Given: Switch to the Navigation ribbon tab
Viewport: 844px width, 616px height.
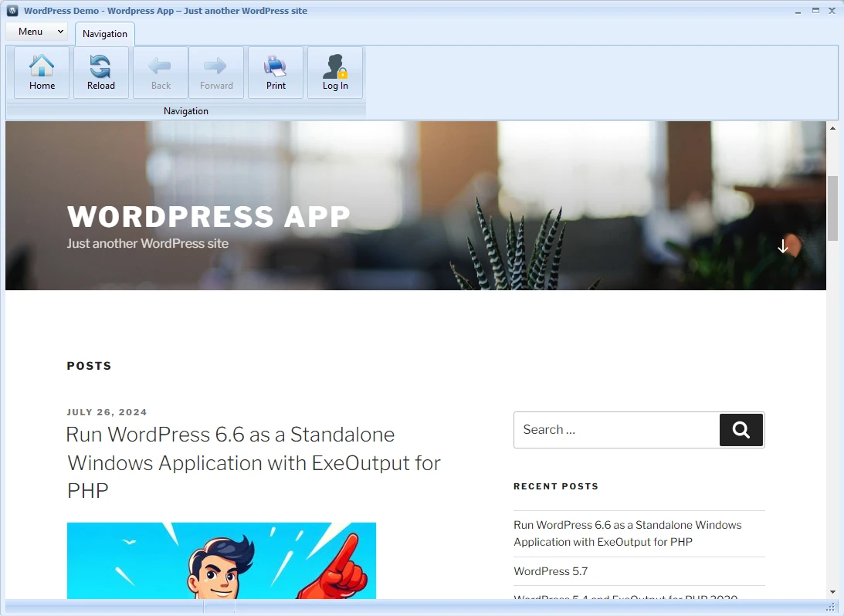Looking at the screenshot, I should point(104,33).
